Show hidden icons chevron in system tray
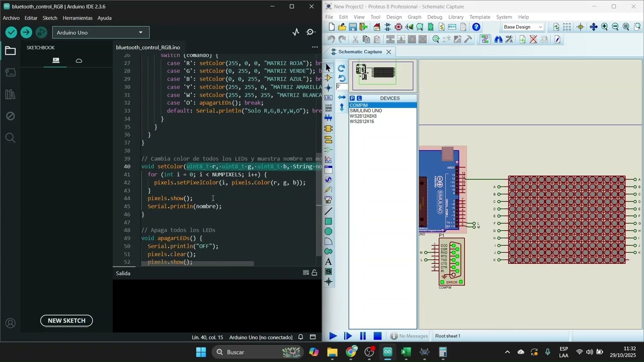This screenshot has width=644, height=362. point(507,352)
